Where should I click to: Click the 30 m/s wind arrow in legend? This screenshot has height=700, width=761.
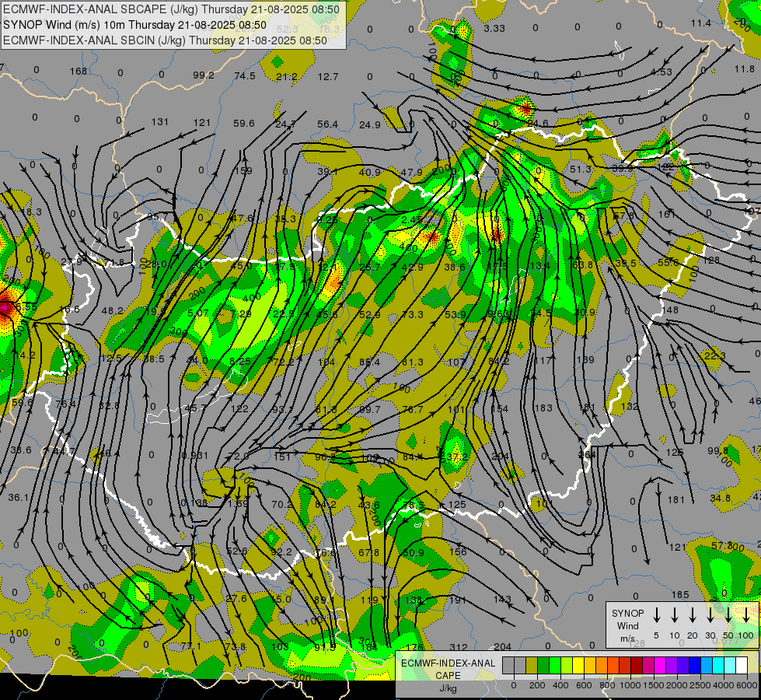(710, 615)
